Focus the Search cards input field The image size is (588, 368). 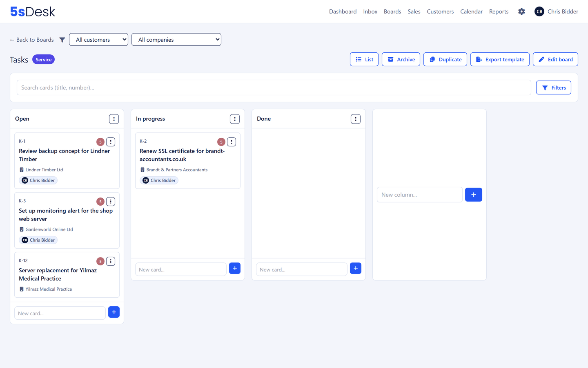[274, 88]
